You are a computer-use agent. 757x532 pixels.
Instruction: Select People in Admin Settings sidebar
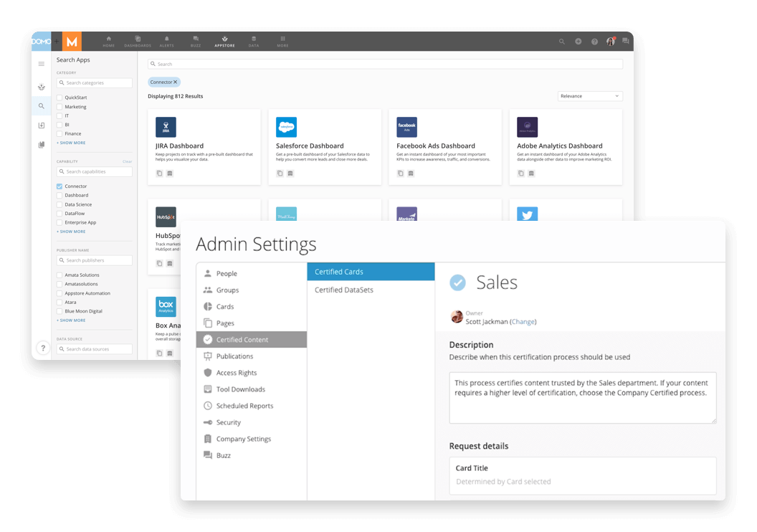point(223,272)
